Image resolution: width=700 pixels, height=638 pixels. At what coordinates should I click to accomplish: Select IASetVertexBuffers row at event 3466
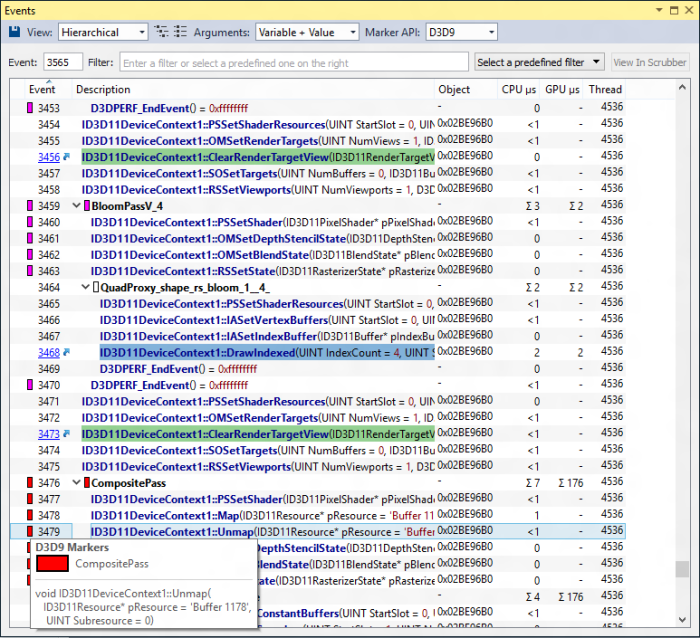point(318,320)
